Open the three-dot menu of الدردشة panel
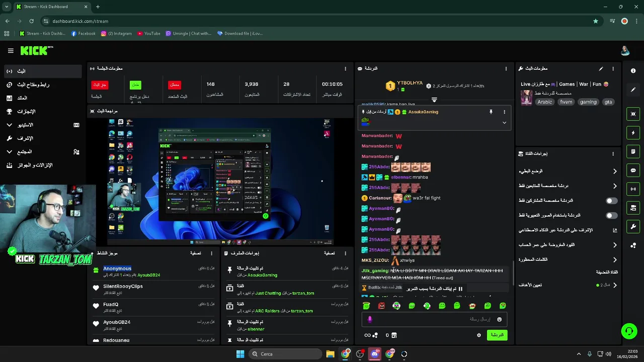 coord(506,68)
